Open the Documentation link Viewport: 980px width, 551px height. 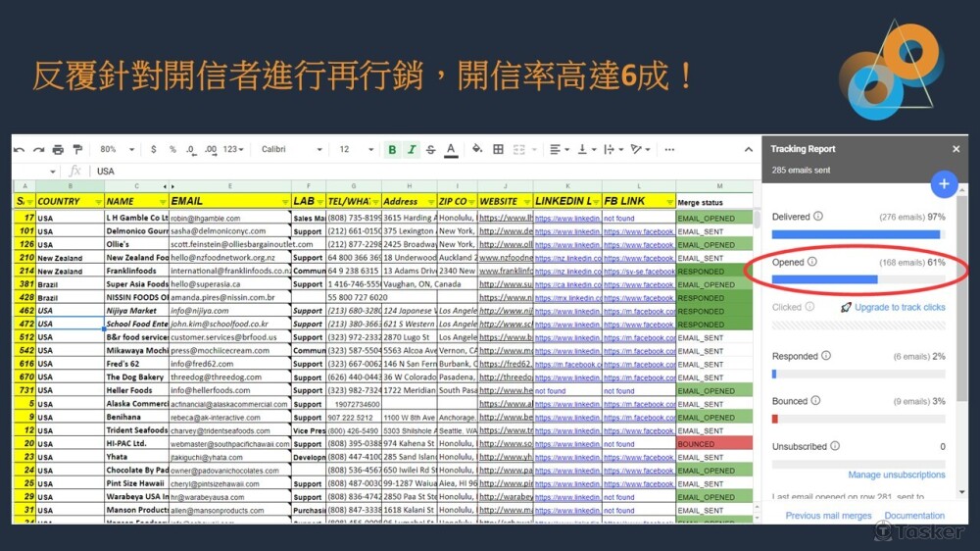[x=914, y=516]
